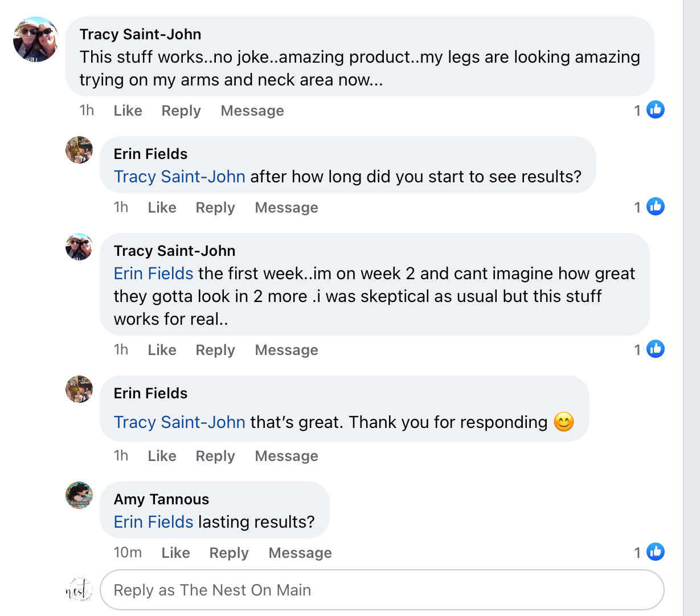
Task: Open Amy Tannous author name link
Action: [x=161, y=499]
